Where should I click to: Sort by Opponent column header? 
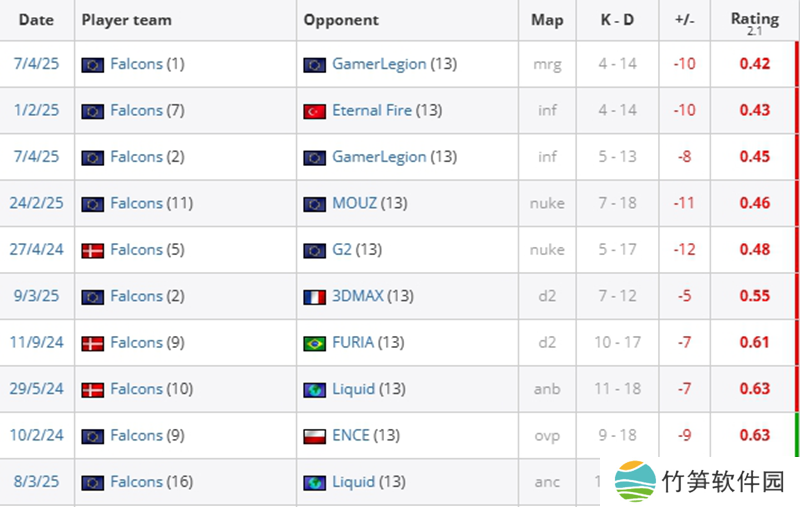[x=341, y=20]
